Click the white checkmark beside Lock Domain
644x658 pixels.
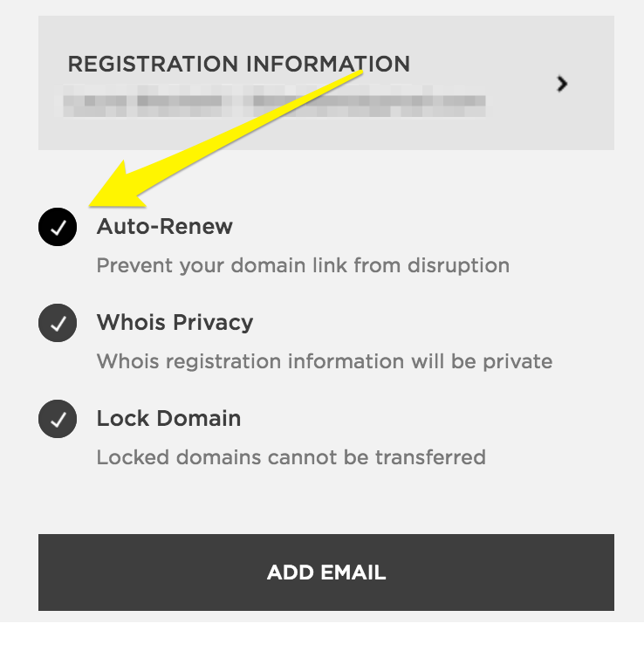click(58, 421)
